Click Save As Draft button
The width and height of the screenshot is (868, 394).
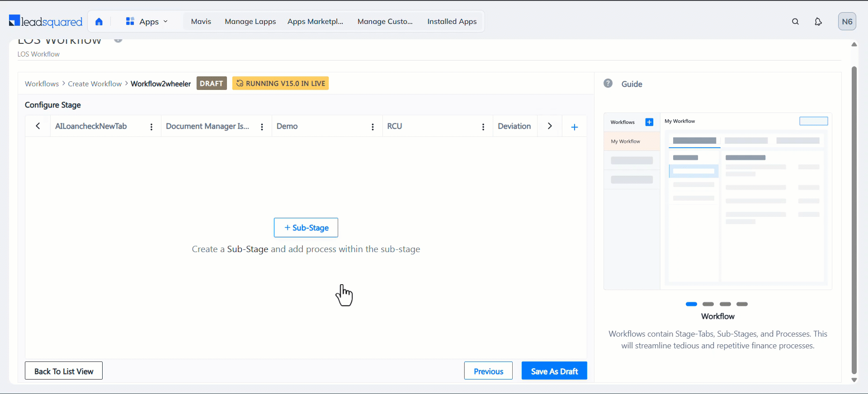554,371
